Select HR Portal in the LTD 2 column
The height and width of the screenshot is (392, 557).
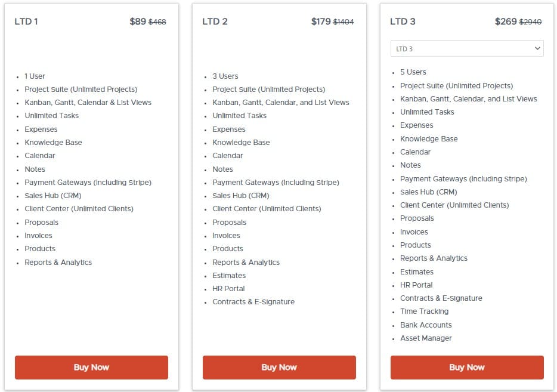pyautogui.click(x=229, y=288)
